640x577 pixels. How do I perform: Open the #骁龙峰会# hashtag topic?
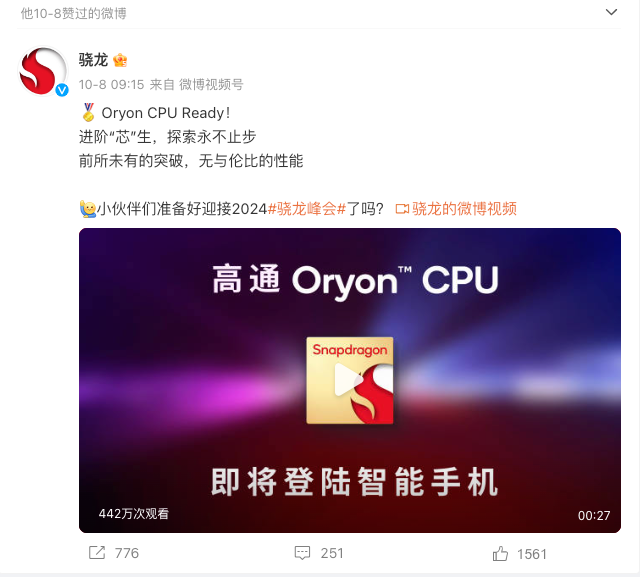point(307,209)
